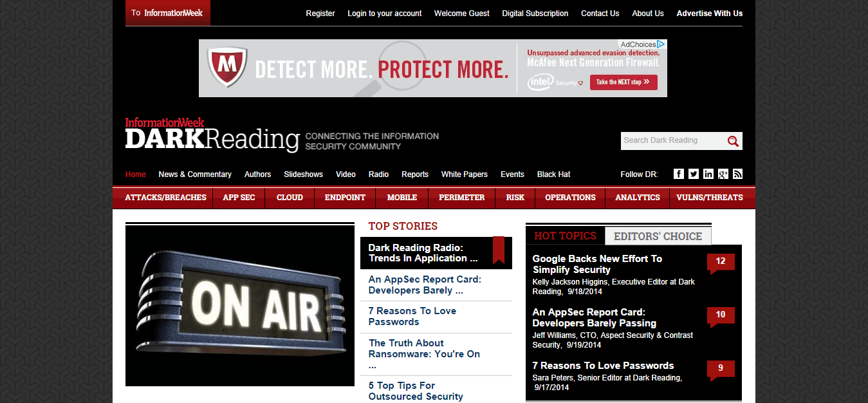Image resolution: width=868 pixels, height=403 pixels.
Task: Open the Cloud section
Action: pos(290,198)
